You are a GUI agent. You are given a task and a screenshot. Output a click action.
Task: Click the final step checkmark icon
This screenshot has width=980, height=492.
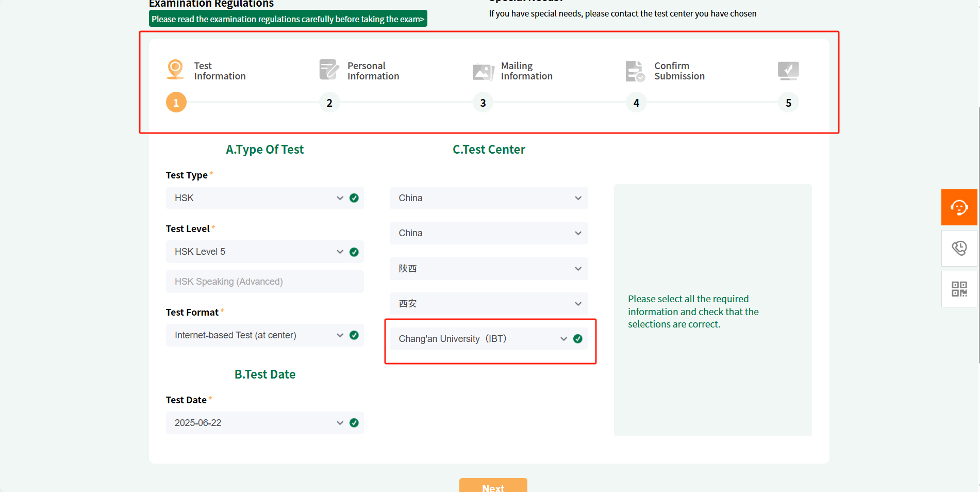pos(788,70)
